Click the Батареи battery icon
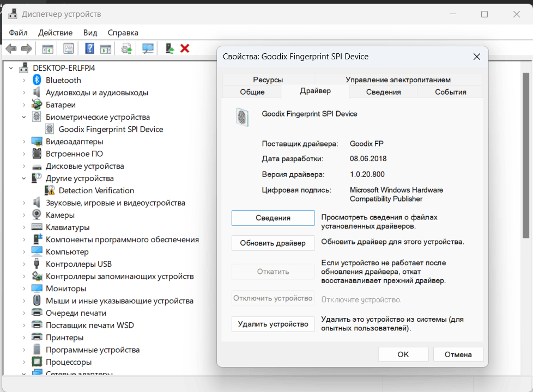Image resolution: width=533 pixels, height=392 pixels. (37, 105)
